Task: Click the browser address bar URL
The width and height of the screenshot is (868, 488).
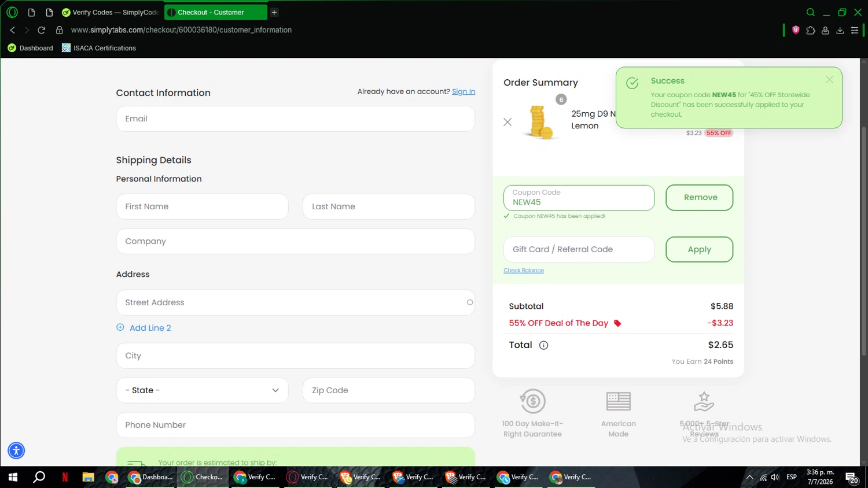Action: (x=181, y=30)
